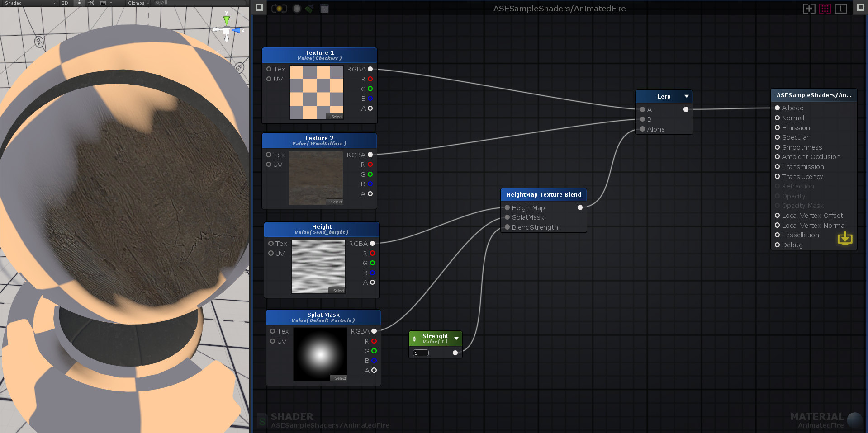Screen dimensions: 868x433
Task: Click the Smoothness port on master node
Action: tap(777, 147)
